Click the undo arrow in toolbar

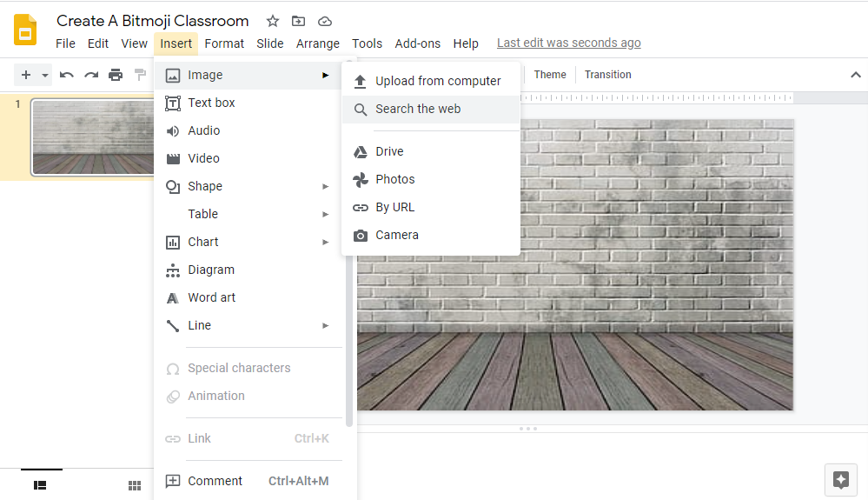[x=67, y=75]
